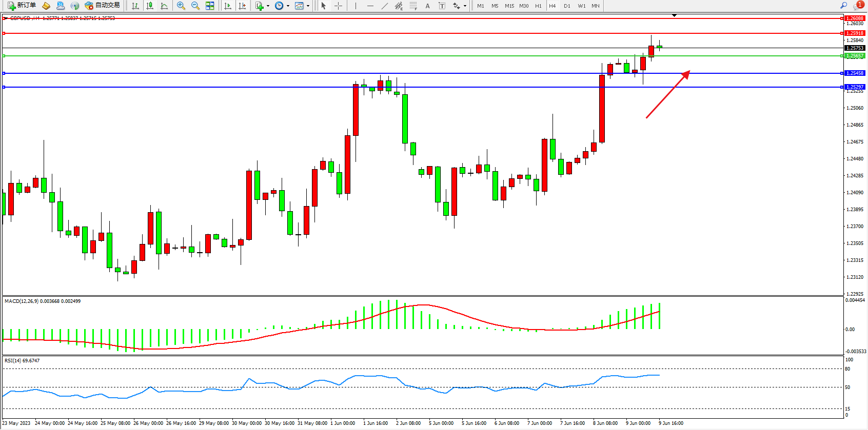Select the crosshair tool
The width and height of the screenshot is (868, 430).
coord(338,6)
